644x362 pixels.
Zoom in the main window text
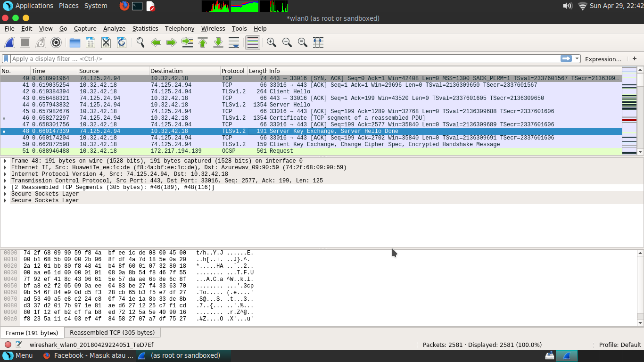272,42
